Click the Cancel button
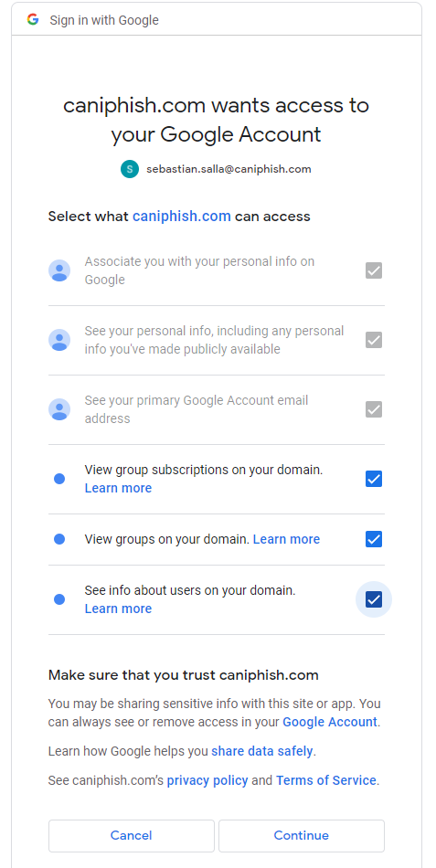This screenshot has width=436, height=868. pos(132,835)
